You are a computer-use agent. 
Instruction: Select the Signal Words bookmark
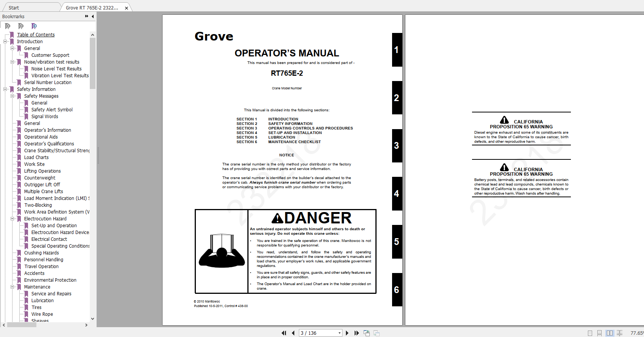click(45, 117)
